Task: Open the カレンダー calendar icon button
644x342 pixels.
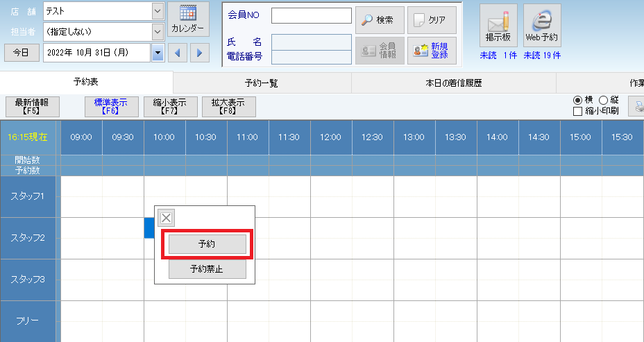Action: tap(188, 19)
